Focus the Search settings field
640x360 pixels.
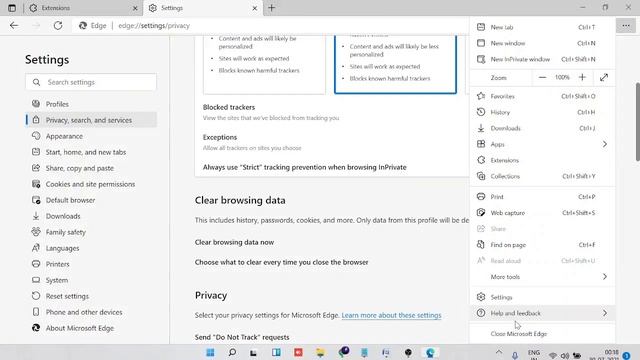[91, 82]
